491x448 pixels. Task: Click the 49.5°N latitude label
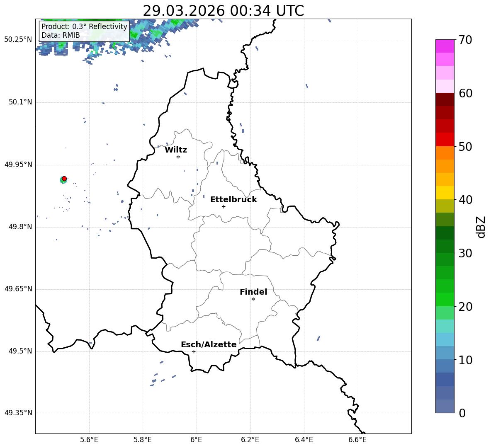click(x=20, y=351)
